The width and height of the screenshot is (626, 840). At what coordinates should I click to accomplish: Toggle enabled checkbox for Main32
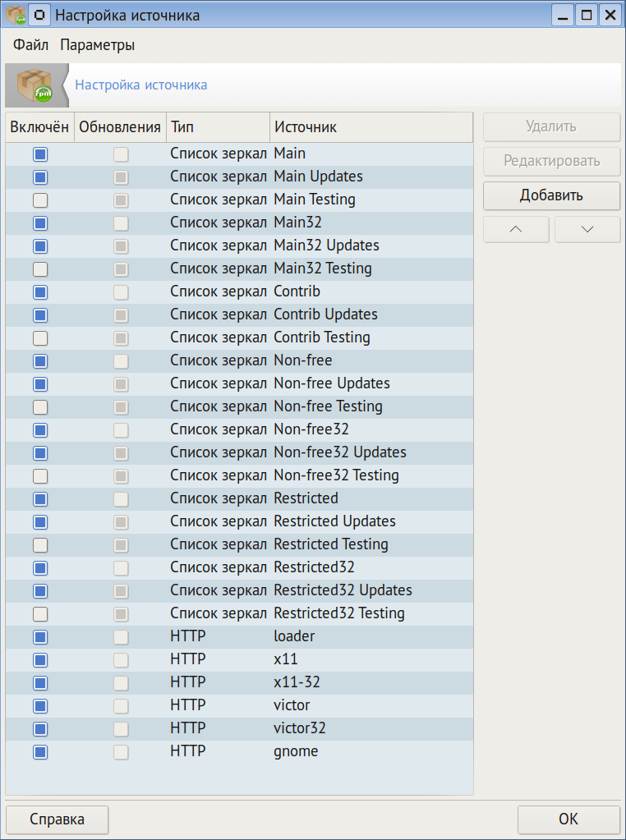[x=40, y=223]
